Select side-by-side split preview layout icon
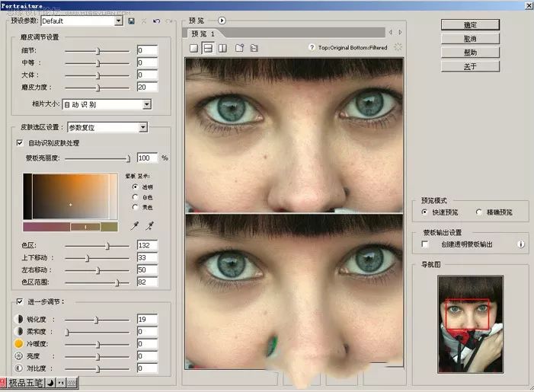 coord(222,48)
